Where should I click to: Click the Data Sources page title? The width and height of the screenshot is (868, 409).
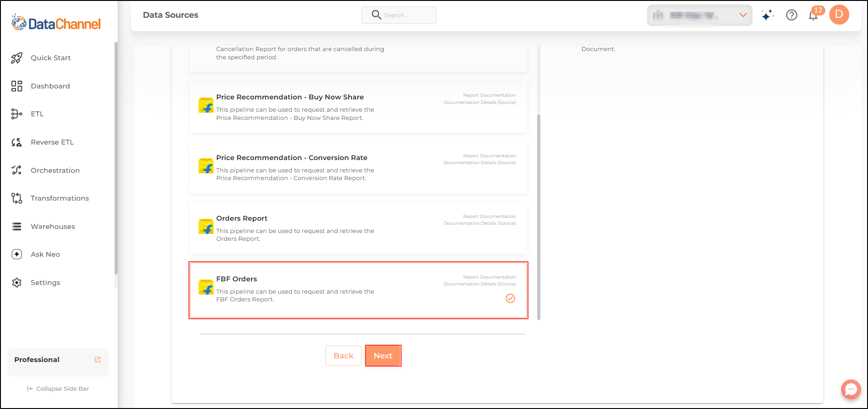click(171, 15)
